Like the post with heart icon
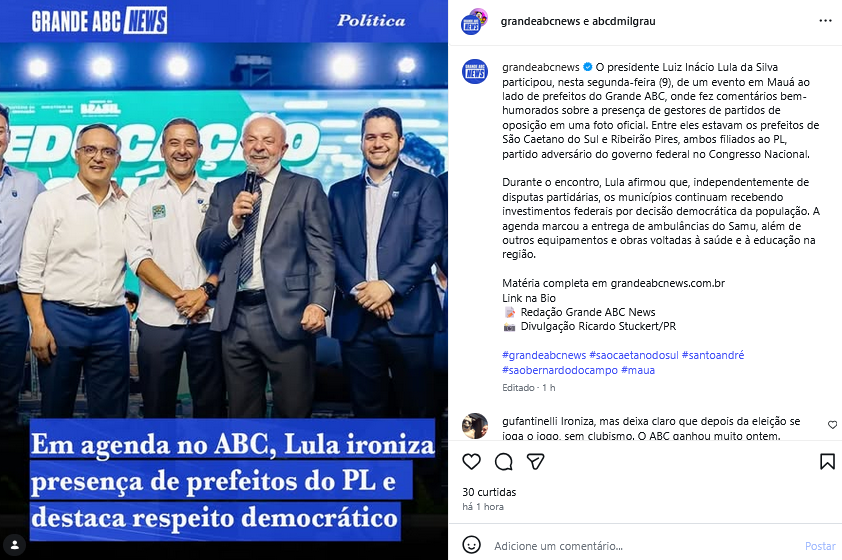 [x=471, y=462]
